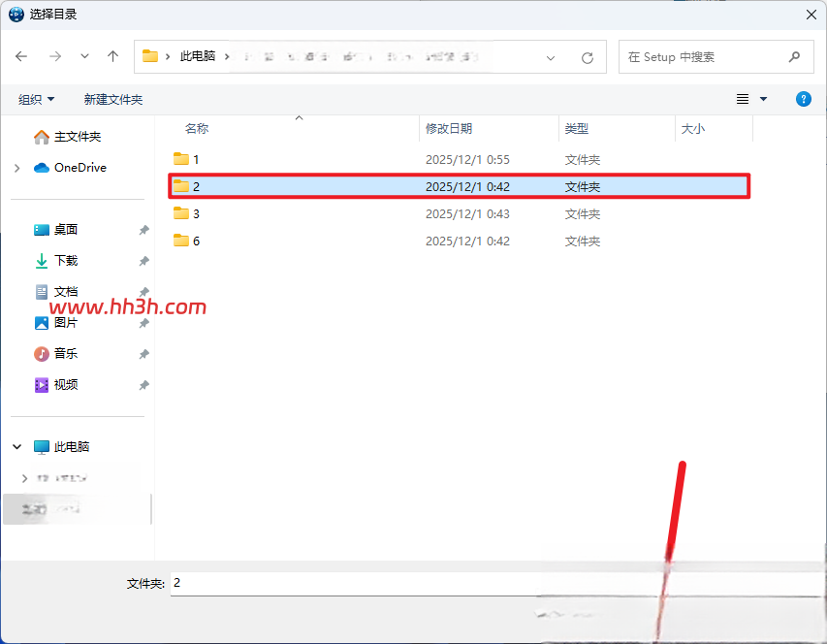This screenshot has width=827, height=644.
Task: Unpin 下载 via its pin icon
Action: coord(144,261)
